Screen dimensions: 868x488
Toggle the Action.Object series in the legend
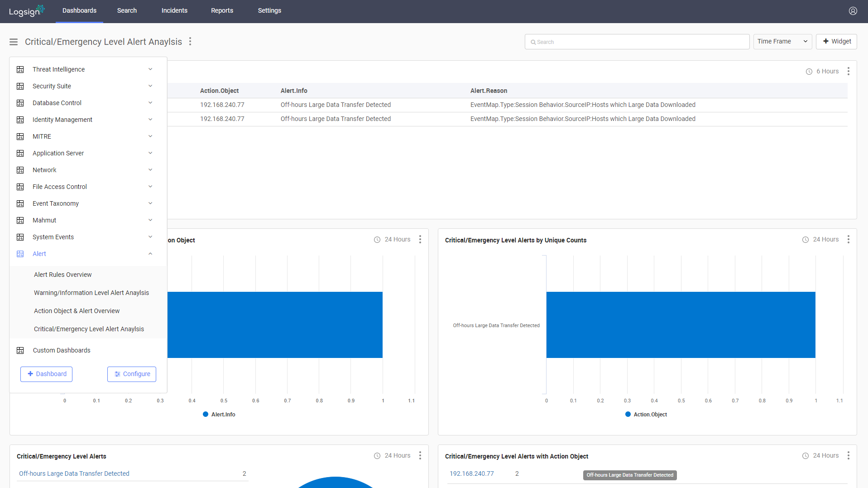pos(646,414)
